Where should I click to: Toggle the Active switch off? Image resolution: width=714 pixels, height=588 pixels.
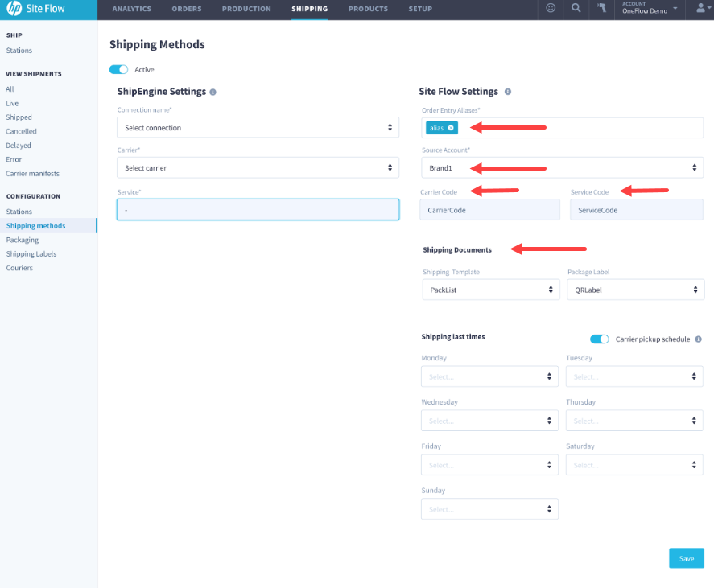coord(118,69)
